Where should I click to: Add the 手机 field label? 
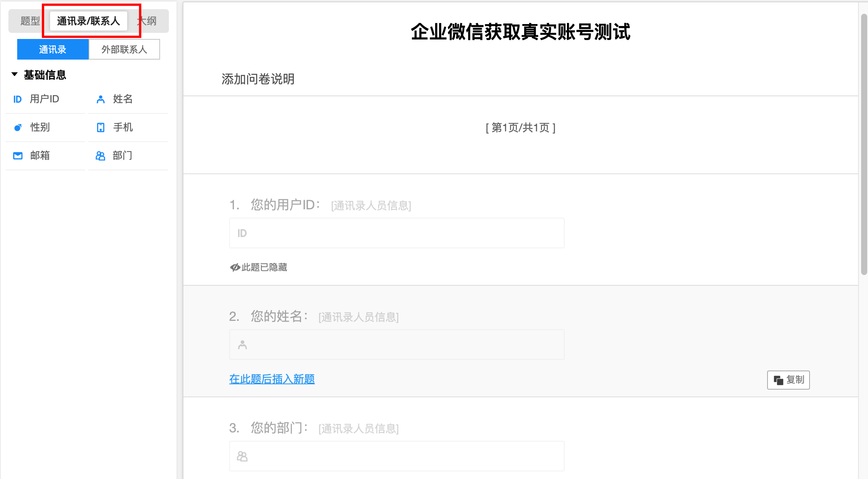pos(123,127)
